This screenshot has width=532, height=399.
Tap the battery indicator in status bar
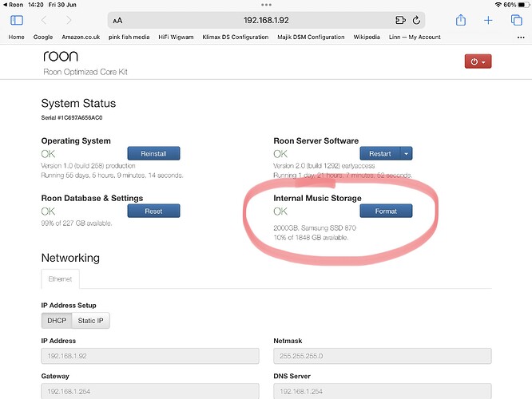click(x=523, y=5)
